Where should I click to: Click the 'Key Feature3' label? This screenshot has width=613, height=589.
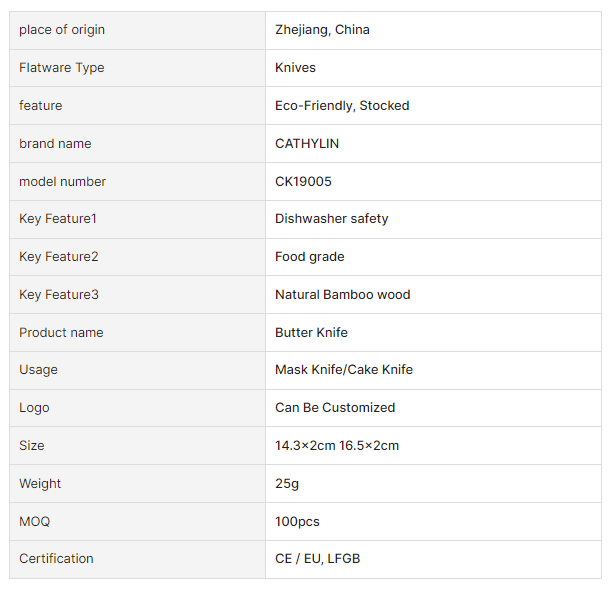point(59,295)
